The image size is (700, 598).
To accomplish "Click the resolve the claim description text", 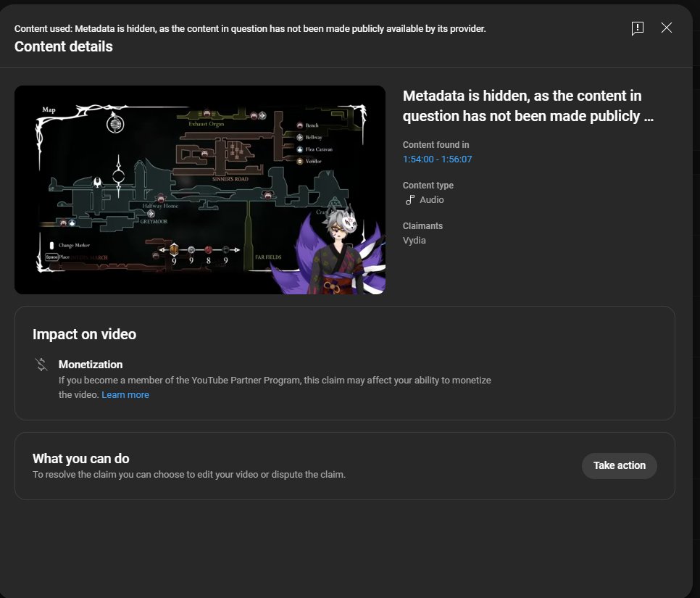I will click(x=189, y=474).
